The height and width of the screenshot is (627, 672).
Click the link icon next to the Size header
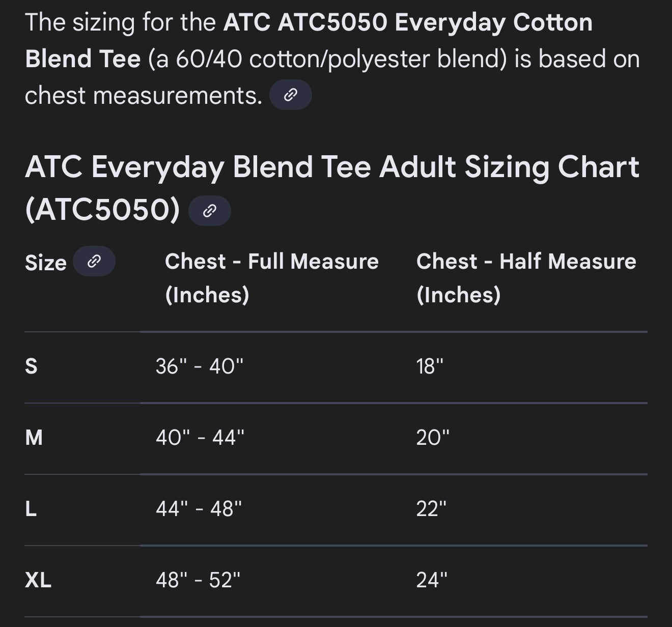click(94, 262)
